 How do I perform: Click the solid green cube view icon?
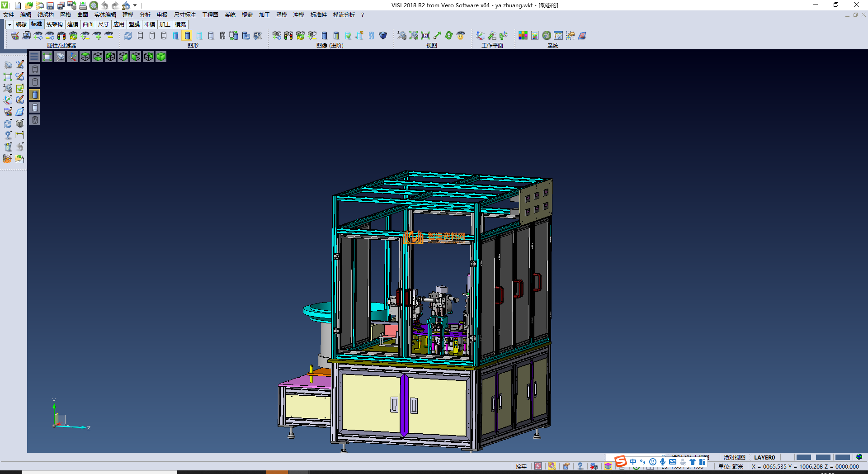pyautogui.click(x=161, y=57)
